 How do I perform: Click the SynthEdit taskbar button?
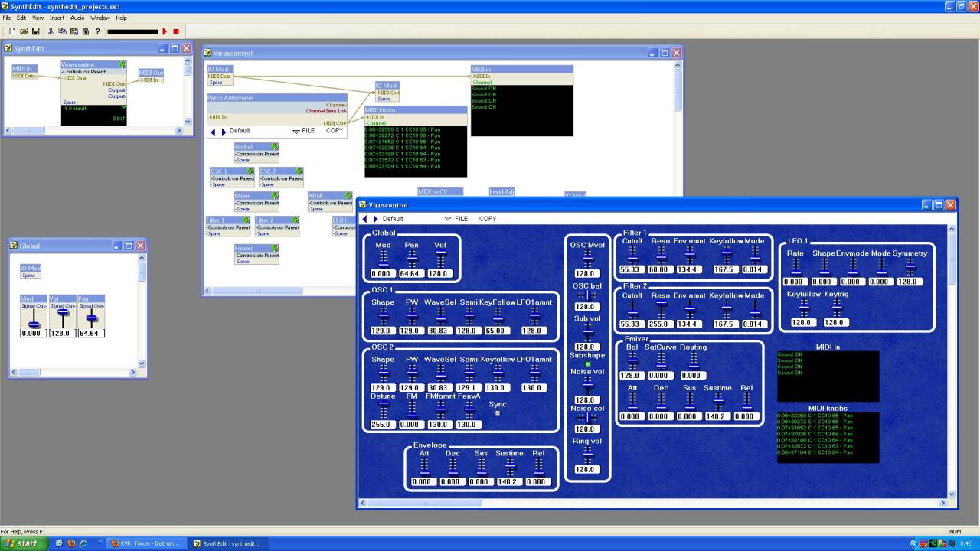click(227, 543)
